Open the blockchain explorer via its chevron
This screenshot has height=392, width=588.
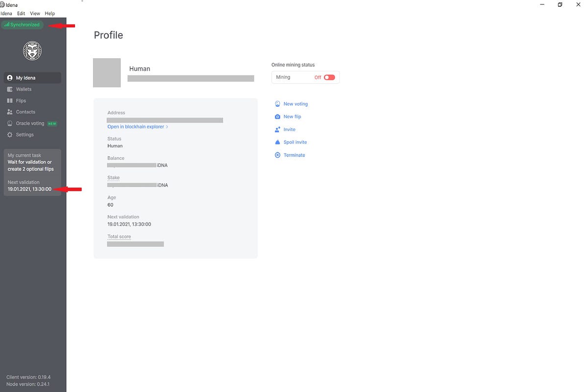167,126
